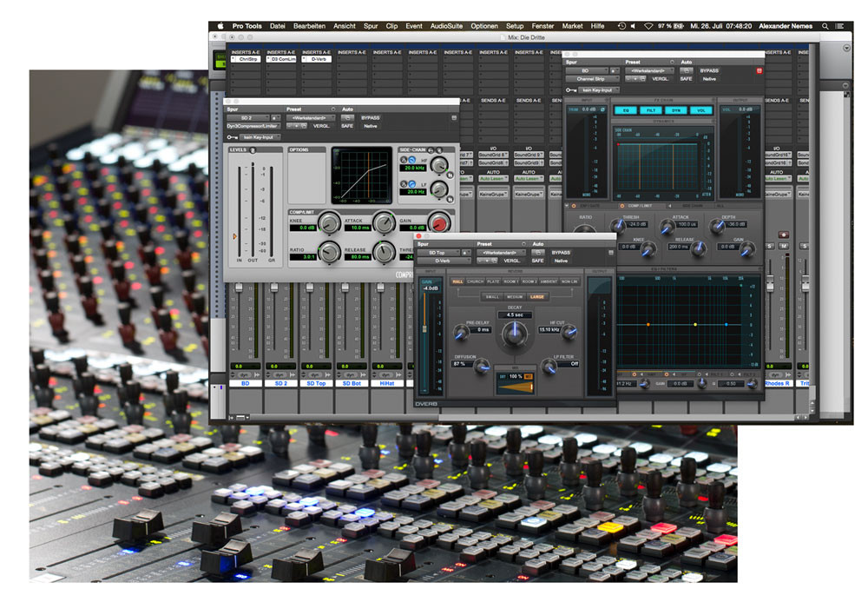Toggle the VOL module in the FX chain
Screen dimensions: 868x602
(x=700, y=111)
